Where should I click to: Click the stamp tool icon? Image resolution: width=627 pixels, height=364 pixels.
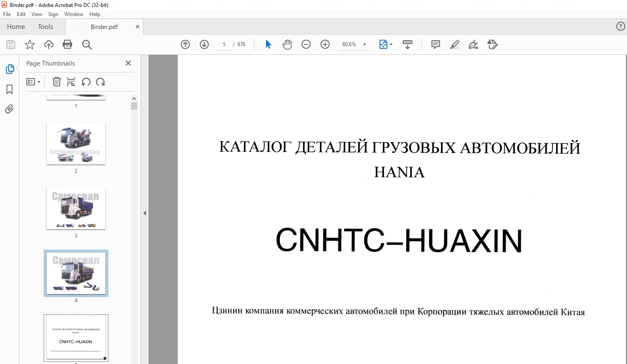click(493, 44)
